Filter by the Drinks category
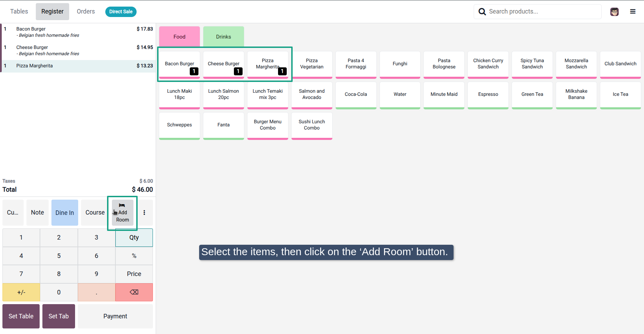 223,36
